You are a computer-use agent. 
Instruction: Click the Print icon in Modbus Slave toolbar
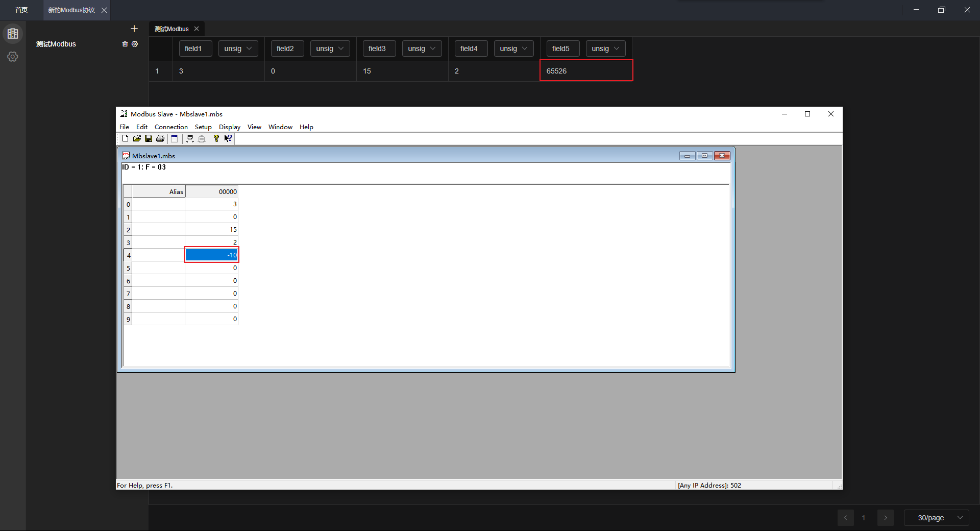point(160,138)
